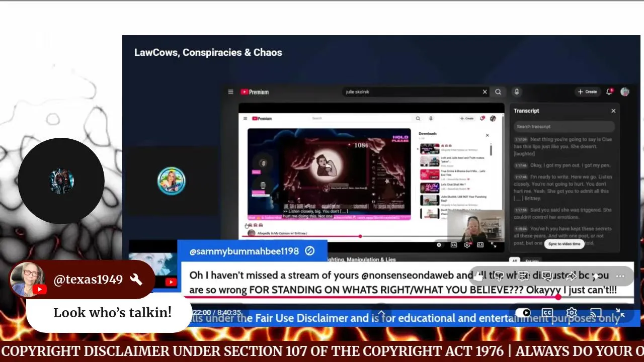
Task: Open the three-dot more actions menu
Action: [620, 276]
